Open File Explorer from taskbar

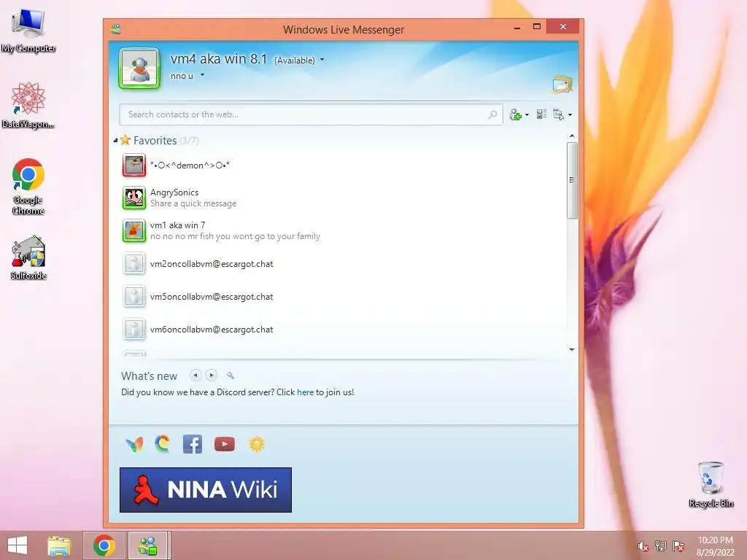(x=59, y=545)
